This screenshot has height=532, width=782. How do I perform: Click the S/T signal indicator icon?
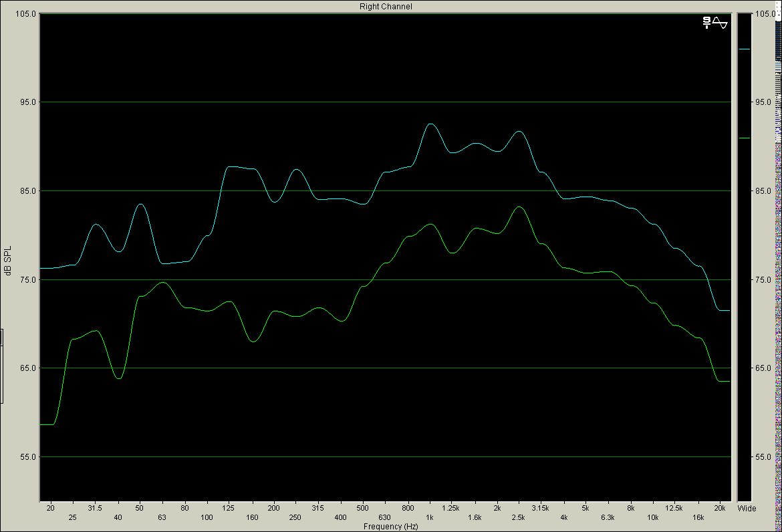point(706,23)
